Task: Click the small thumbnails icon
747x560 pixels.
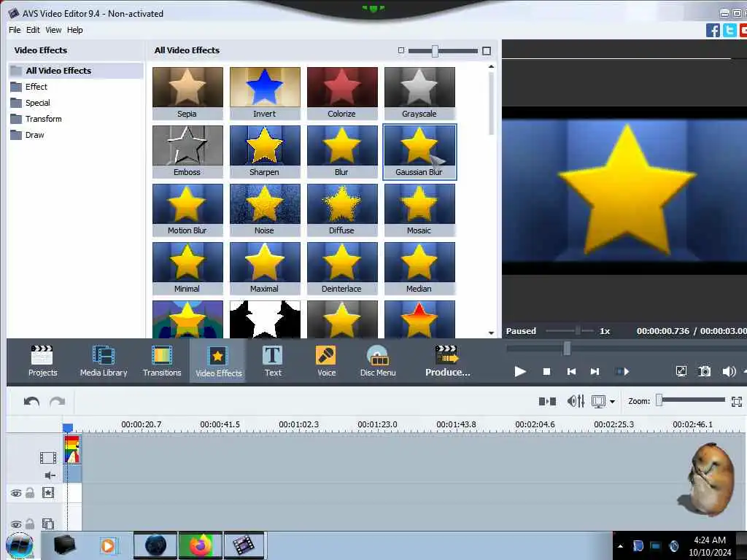Action: tap(400, 50)
